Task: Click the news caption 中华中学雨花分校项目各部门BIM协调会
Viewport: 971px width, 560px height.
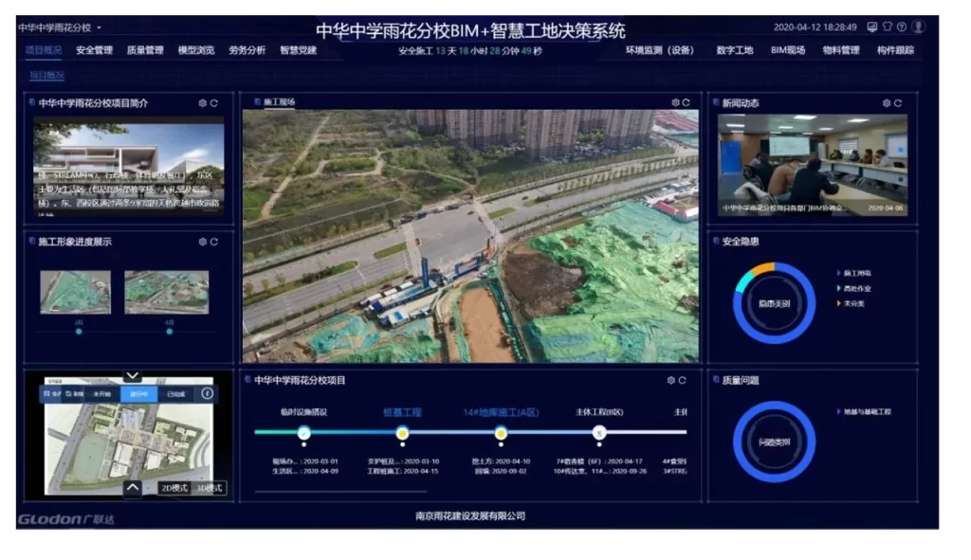Action: 783,208
